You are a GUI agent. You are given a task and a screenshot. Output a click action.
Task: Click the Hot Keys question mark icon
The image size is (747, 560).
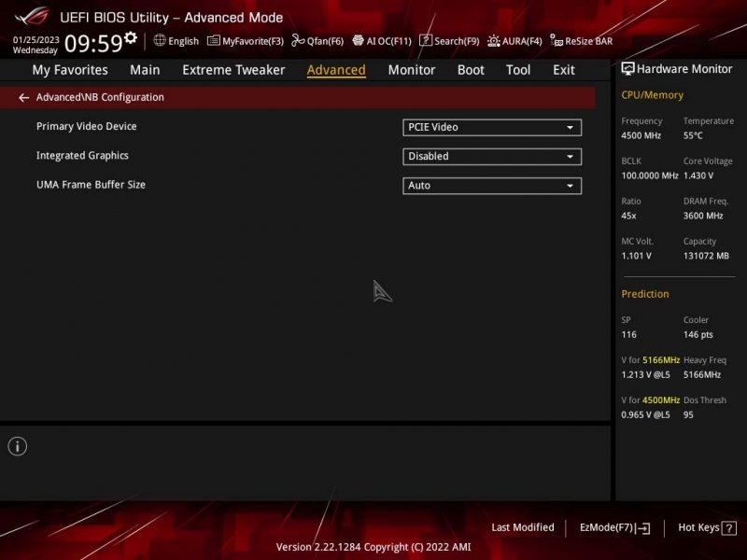(729, 527)
